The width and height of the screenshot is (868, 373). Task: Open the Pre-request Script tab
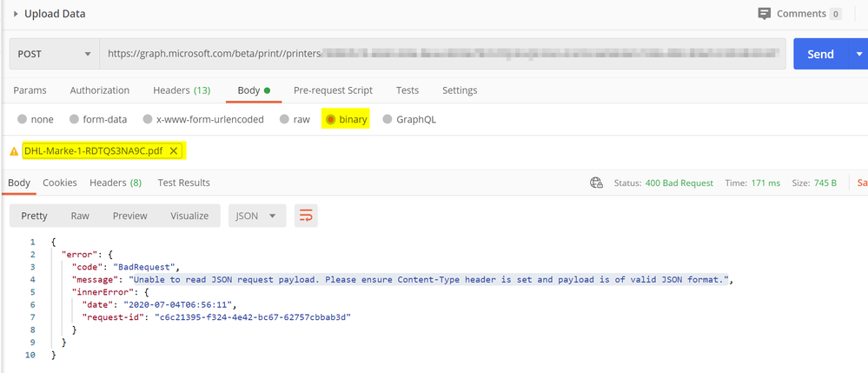point(333,90)
